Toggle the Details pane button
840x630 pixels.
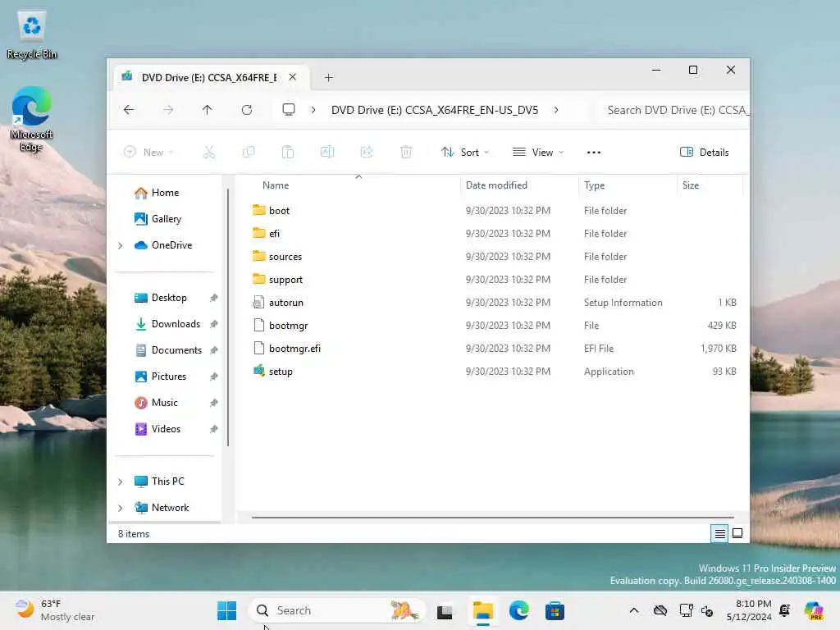point(705,153)
